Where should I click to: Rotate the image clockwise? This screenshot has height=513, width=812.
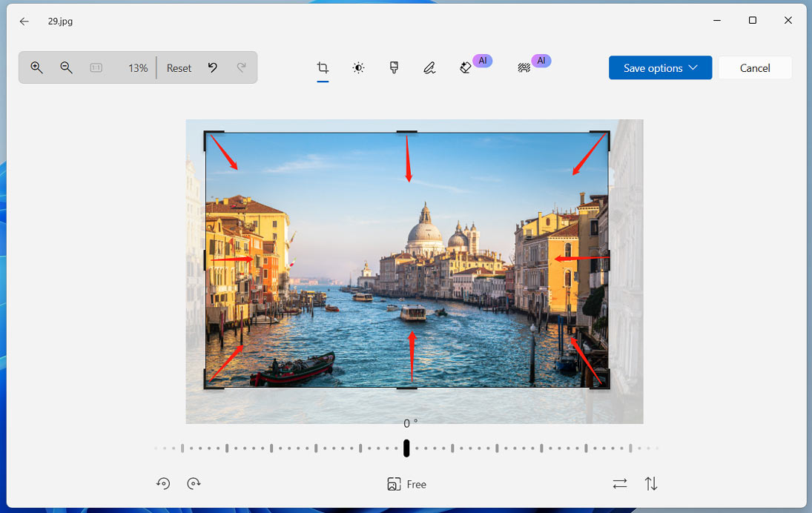point(194,483)
